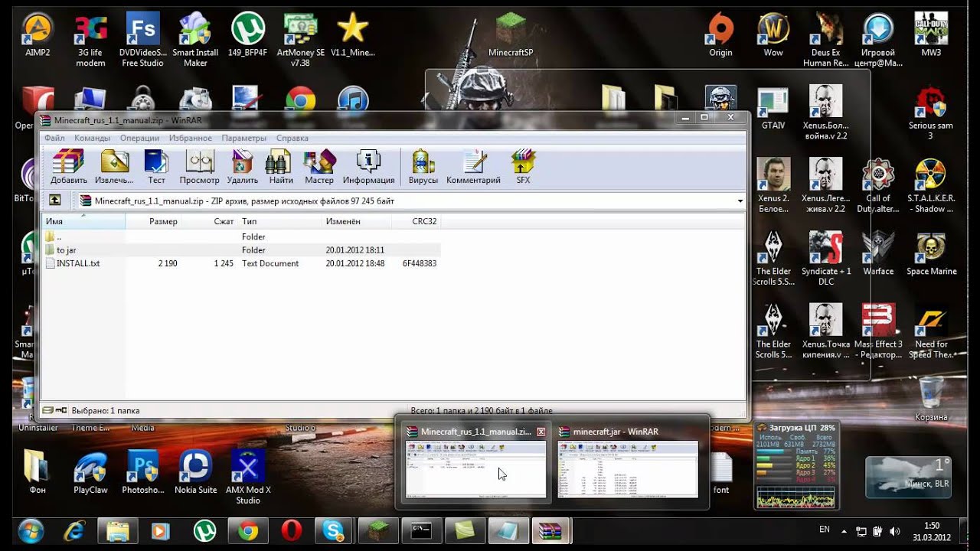Click the SFX toolbar icon
The height and width of the screenshot is (551, 980).
tap(523, 166)
